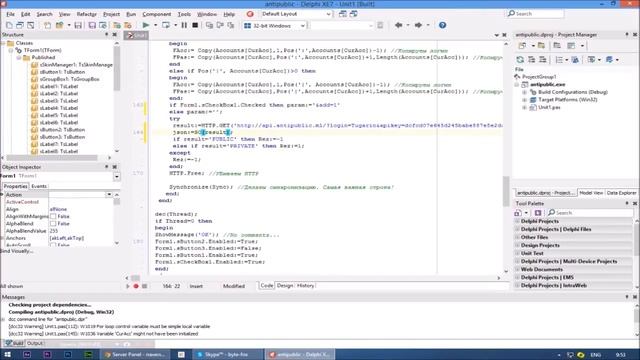Click the Web Documents palette category
The width and height of the screenshot is (640, 360).
coord(573,269)
